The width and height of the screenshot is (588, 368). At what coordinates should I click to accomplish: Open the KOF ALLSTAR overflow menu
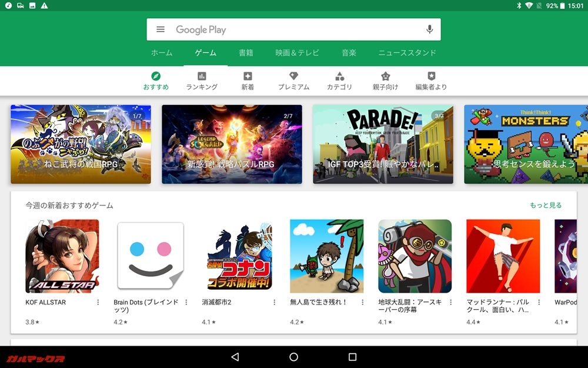pos(98,301)
